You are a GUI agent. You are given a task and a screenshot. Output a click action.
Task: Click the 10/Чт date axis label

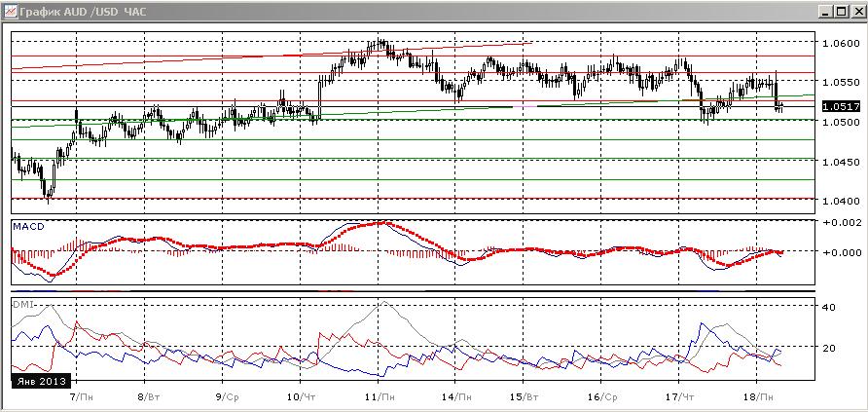coord(304,397)
